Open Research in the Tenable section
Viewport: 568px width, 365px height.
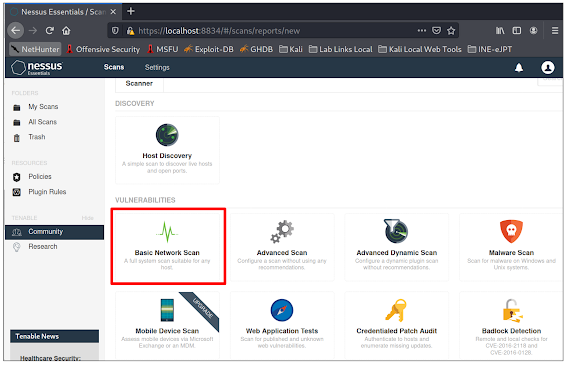(43, 247)
